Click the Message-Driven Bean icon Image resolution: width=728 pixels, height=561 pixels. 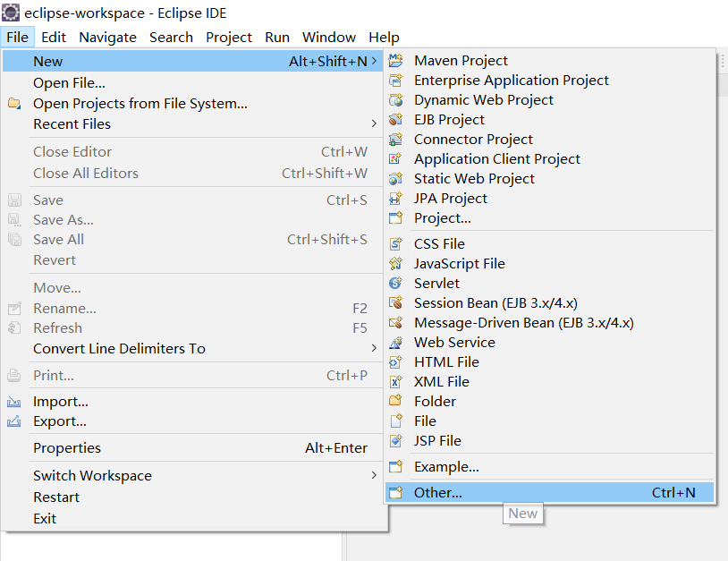pyautogui.click(x=395, y=322)
